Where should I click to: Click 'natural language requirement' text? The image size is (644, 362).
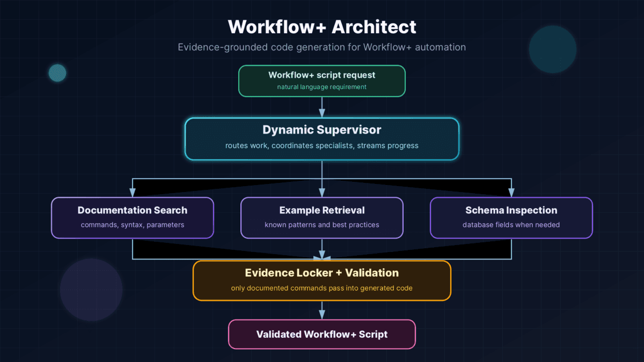coord(322,87)
